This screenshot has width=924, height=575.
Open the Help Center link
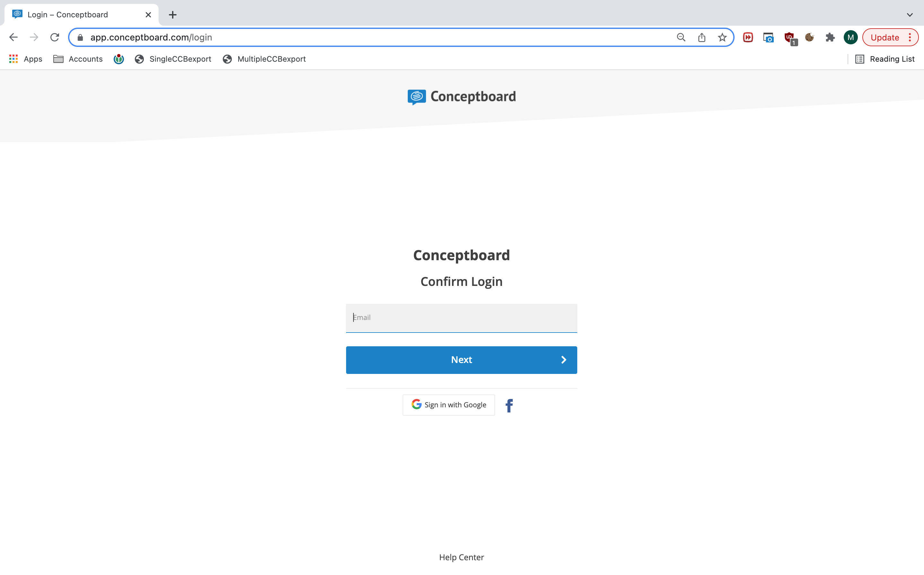point(461,557)
